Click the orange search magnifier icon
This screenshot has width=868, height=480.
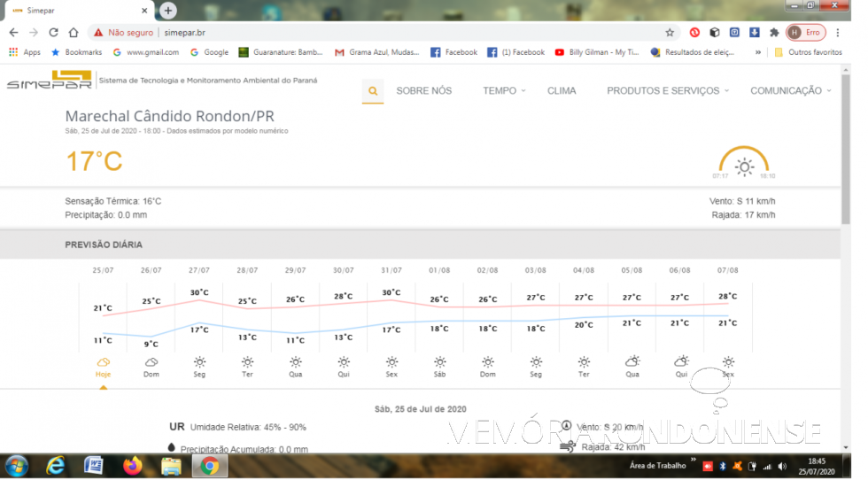[373, 90]
